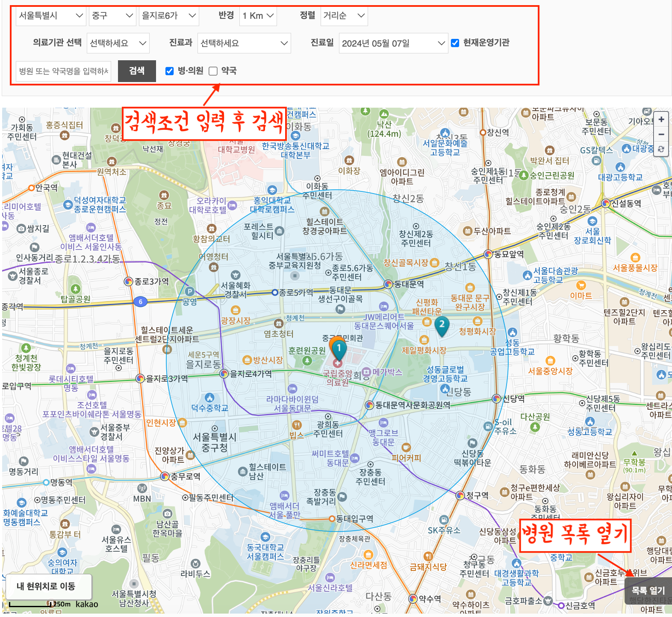Click the 약수역 subway station icon
This screenshot has height=617, width=672.
pyautogui.click(x=413, y=599)
